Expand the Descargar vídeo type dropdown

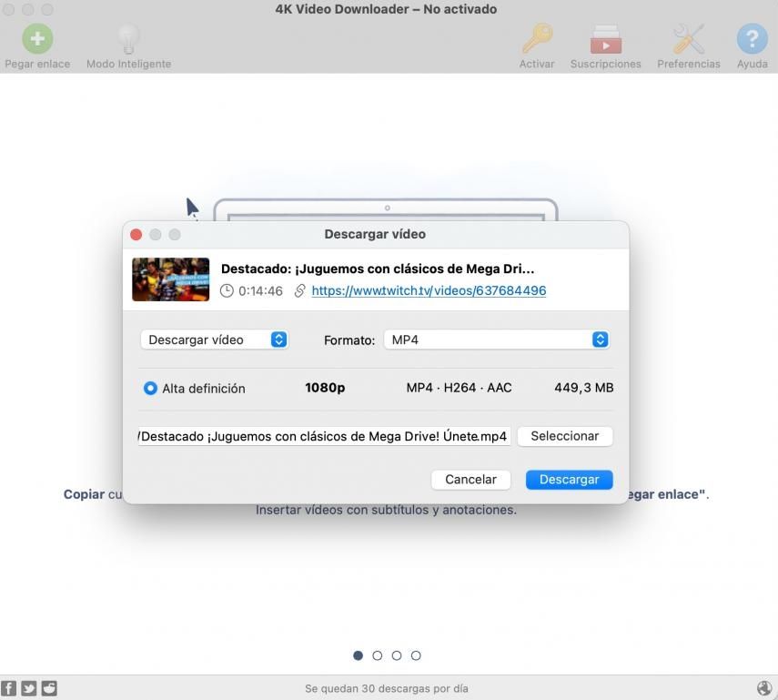pyautogui.click(x=214, y=340)
